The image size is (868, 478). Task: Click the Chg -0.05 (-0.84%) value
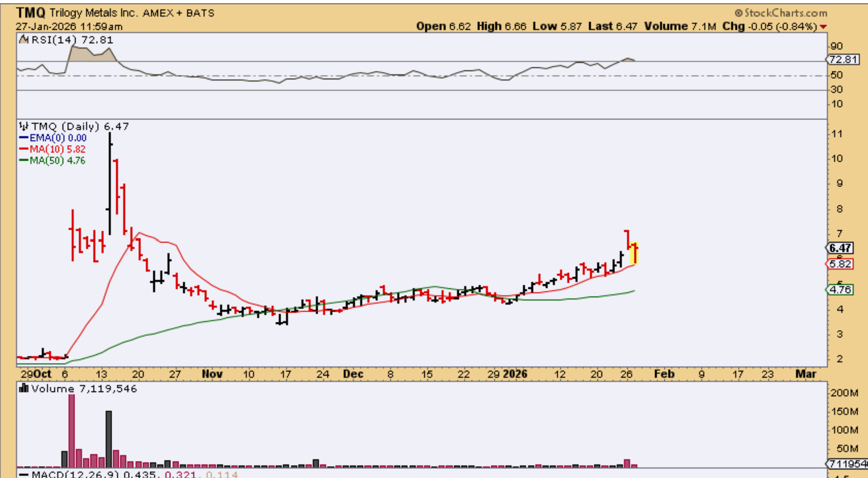770,27
